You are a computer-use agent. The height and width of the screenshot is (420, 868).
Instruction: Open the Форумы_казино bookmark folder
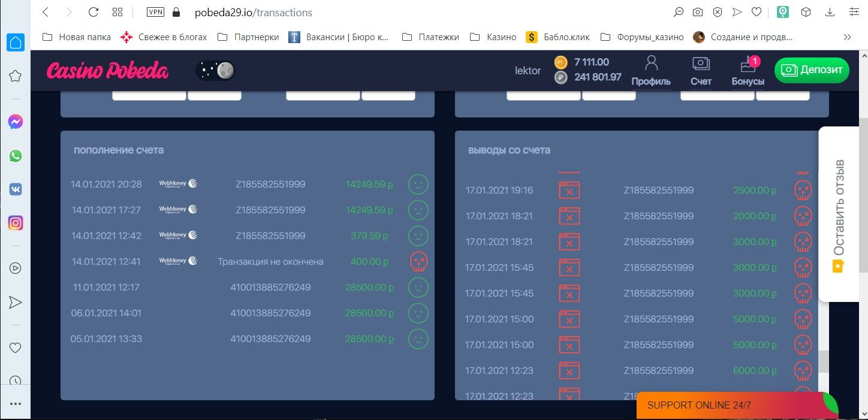tap(642, 37)
